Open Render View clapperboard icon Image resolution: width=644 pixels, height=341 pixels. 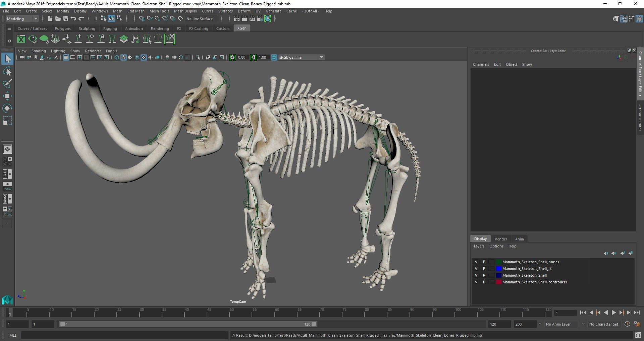237,19
